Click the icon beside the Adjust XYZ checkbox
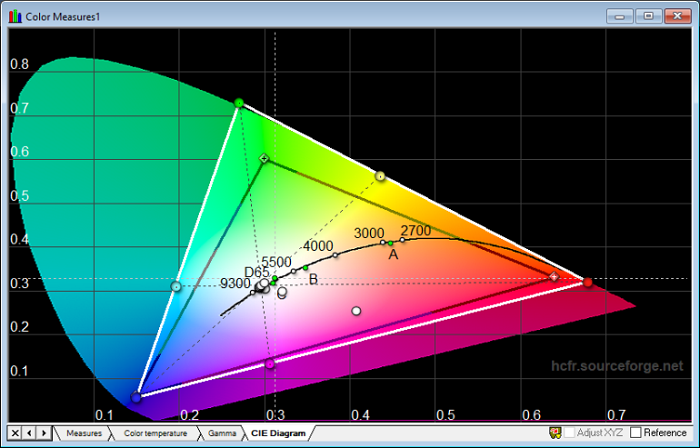This screenshot has height=448, width=700. 555,432
